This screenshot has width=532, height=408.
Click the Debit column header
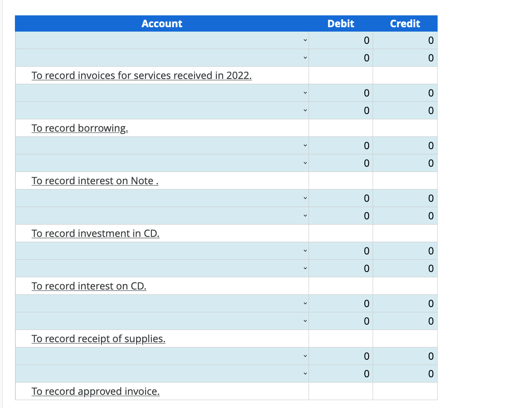click(x=341, y=24)
